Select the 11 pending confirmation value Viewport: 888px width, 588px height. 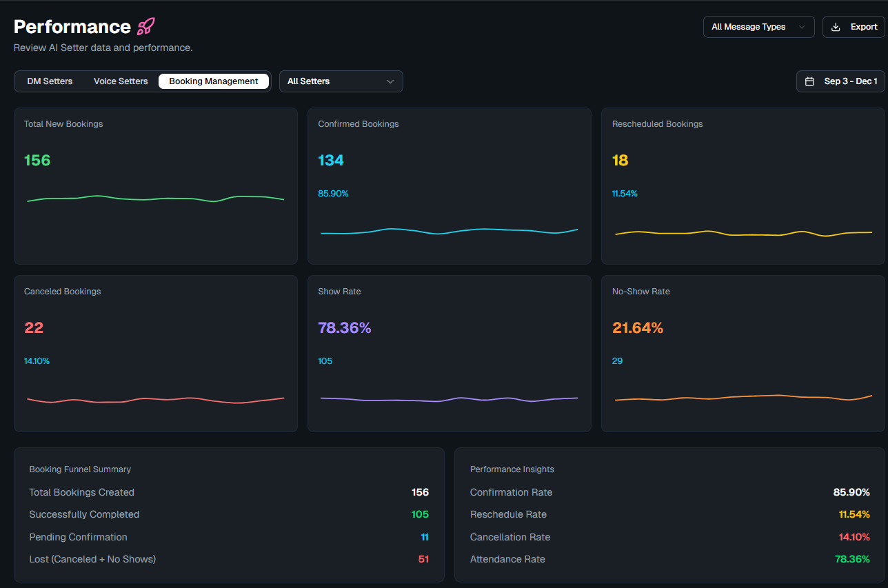425,537
